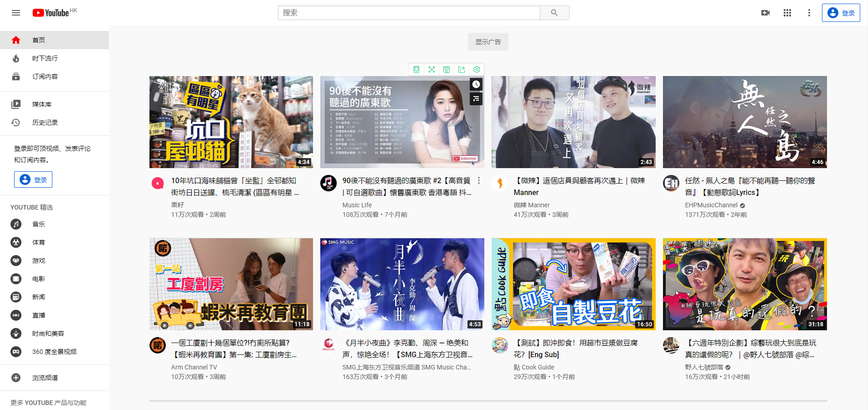This screenshot has width=868, height=410.
Task: Open the 月半小夜曲 video thumbnail
Action: coord(402,284)
